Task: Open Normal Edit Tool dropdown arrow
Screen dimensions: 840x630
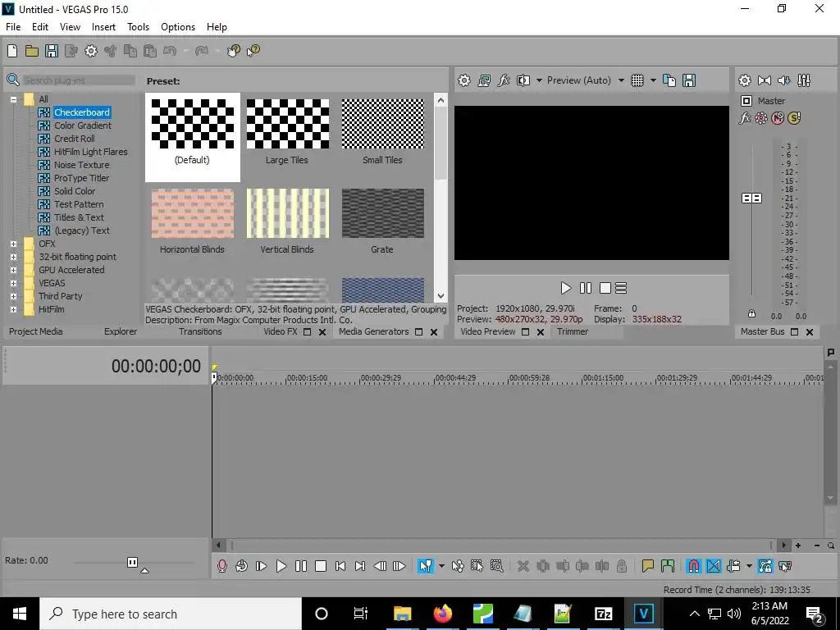Action: (x=441, y=566)
